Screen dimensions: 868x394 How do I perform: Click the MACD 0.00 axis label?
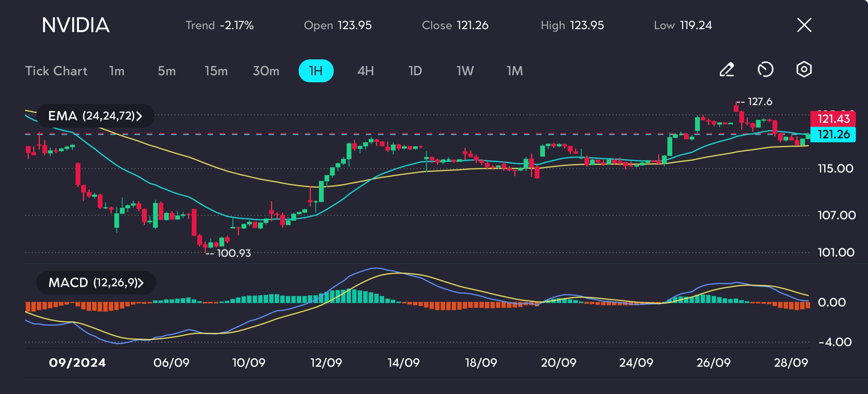(832, 303)
